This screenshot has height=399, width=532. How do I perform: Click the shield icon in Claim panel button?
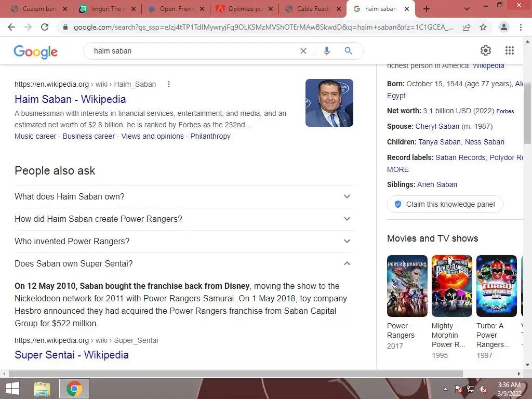(398, 204)
